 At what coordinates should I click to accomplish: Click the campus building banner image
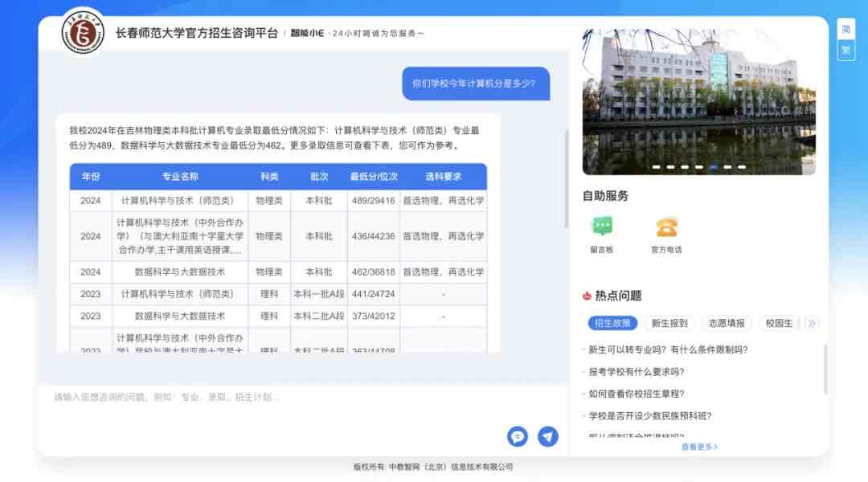[698, 102]
